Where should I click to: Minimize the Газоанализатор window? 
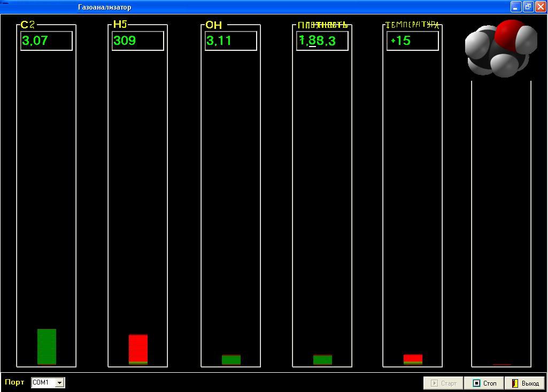coord(516,6)
